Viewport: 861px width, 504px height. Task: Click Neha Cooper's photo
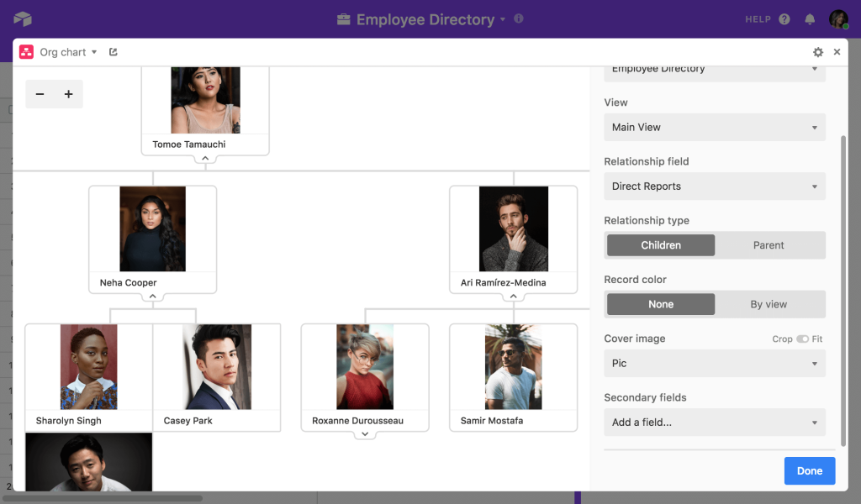pos(153,228)
